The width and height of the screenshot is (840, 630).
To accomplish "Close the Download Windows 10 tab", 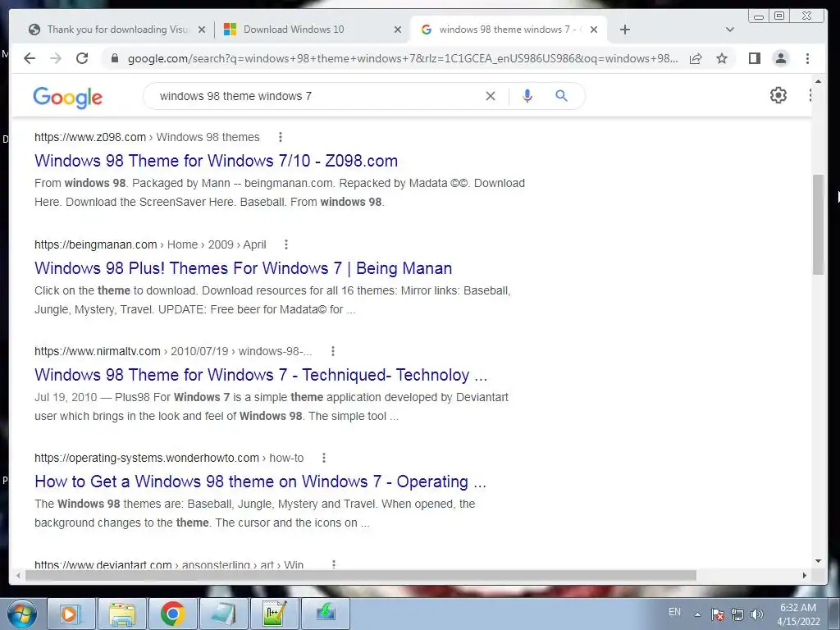I will pyautogui.click(x=398, y=30).
